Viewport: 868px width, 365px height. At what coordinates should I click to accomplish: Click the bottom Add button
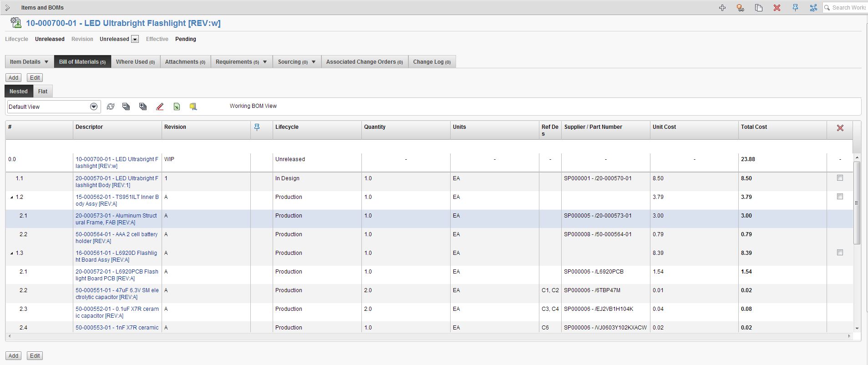pyautogui.click(x=14, y=356)
